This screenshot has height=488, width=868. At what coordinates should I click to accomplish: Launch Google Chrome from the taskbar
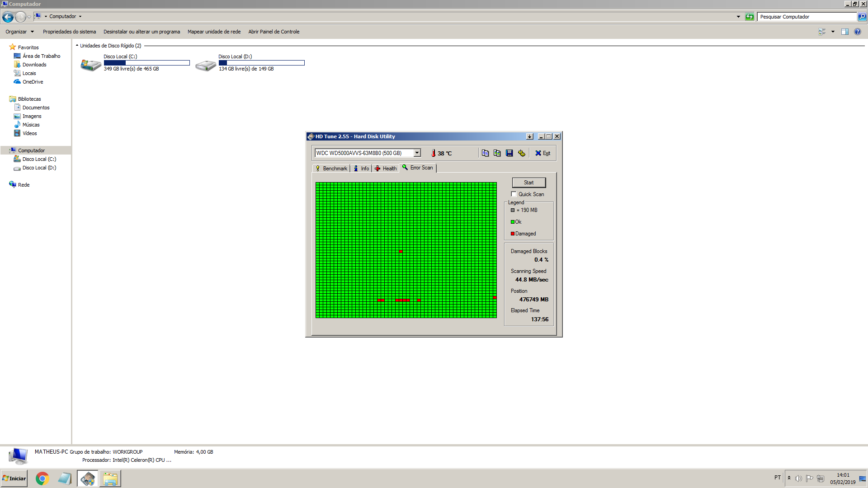(x=42, y=479)
